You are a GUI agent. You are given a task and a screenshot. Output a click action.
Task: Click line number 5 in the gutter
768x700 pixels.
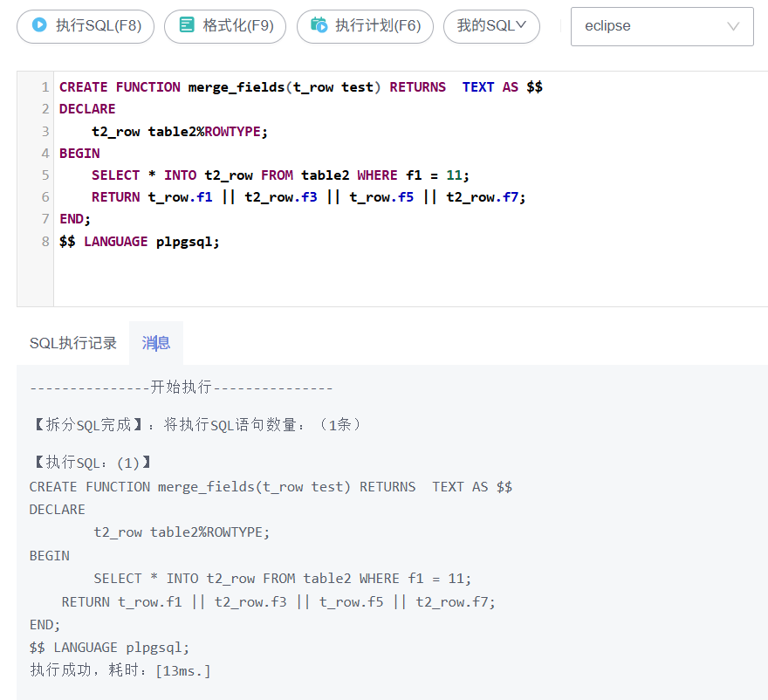(45, 175)
